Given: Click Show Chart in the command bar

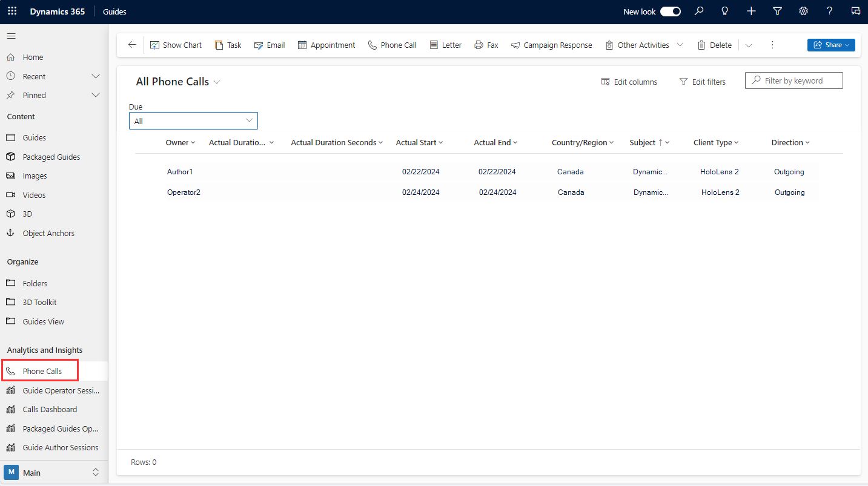Looking at the screenshot, I should coord(176,44).
